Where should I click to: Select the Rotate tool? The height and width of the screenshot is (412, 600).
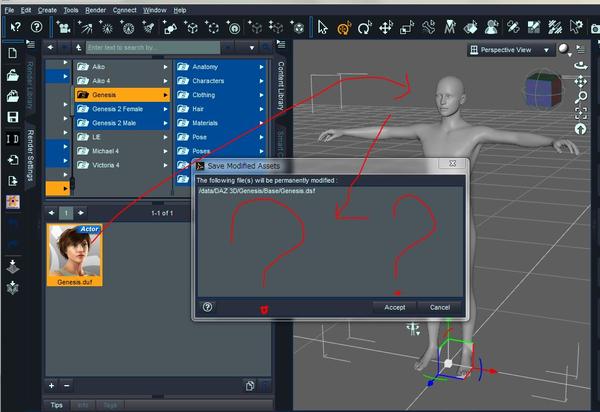(x=365, y=28)
